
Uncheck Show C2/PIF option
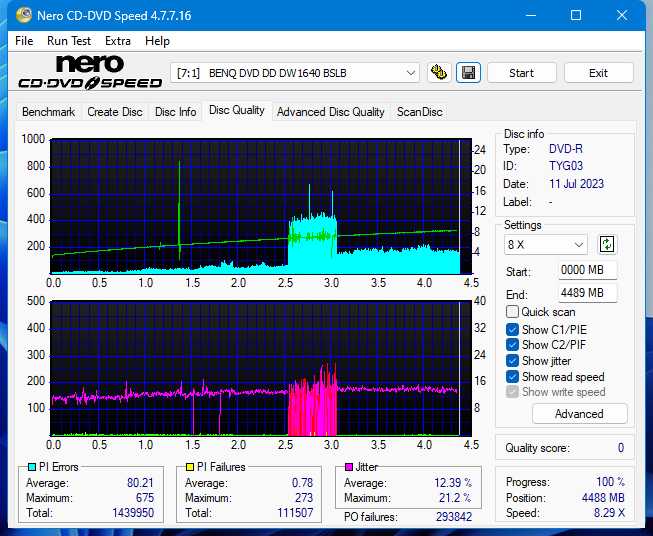click(x=512, y=344)
